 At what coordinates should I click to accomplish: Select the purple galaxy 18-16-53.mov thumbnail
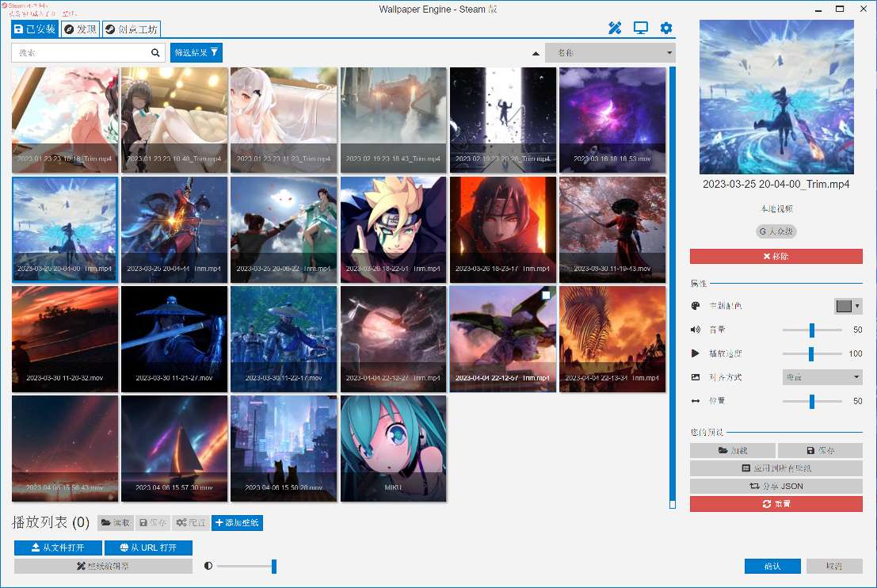pos(612,120)
